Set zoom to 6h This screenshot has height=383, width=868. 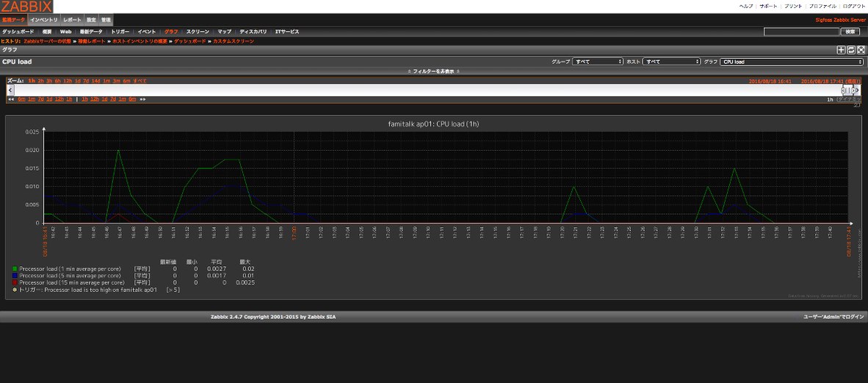coord(57,81)
